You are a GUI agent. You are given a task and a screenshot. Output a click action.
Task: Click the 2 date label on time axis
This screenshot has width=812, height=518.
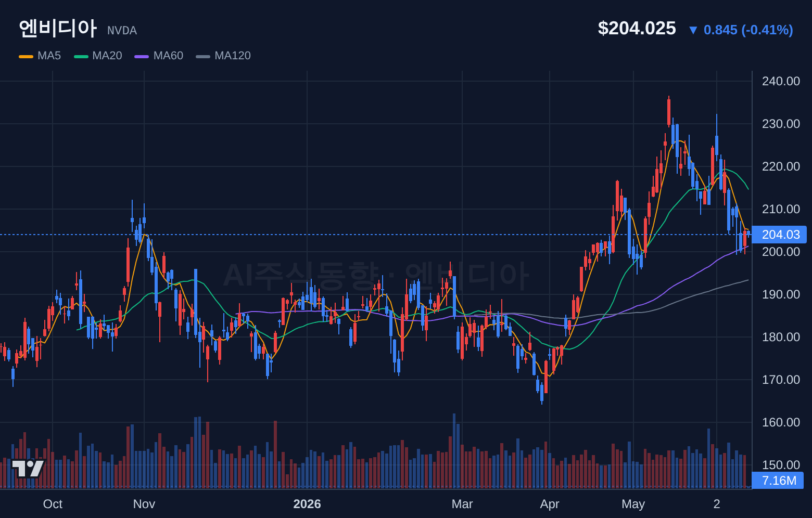point(717,504)
